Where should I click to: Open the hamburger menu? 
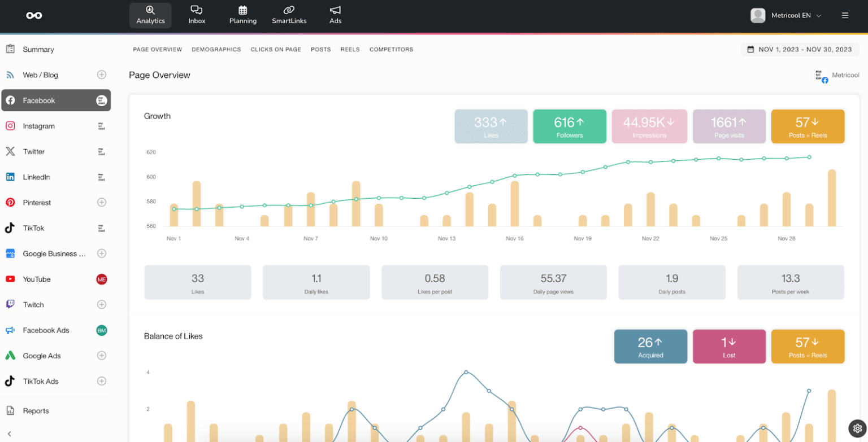(847, 15)
